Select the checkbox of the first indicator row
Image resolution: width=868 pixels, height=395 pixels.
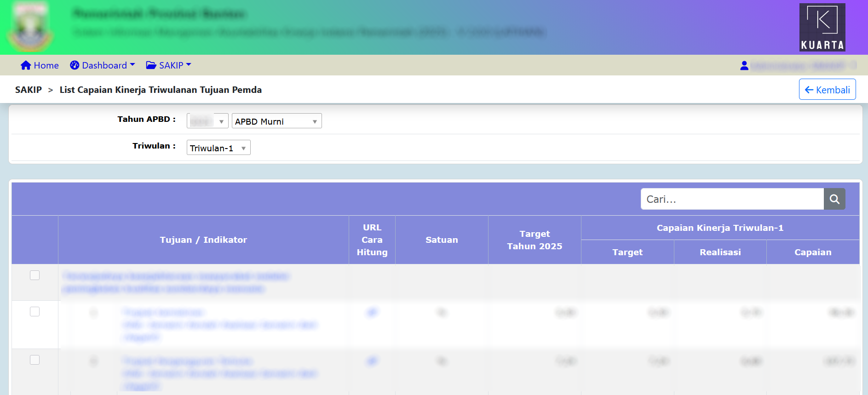click(34, 312)
